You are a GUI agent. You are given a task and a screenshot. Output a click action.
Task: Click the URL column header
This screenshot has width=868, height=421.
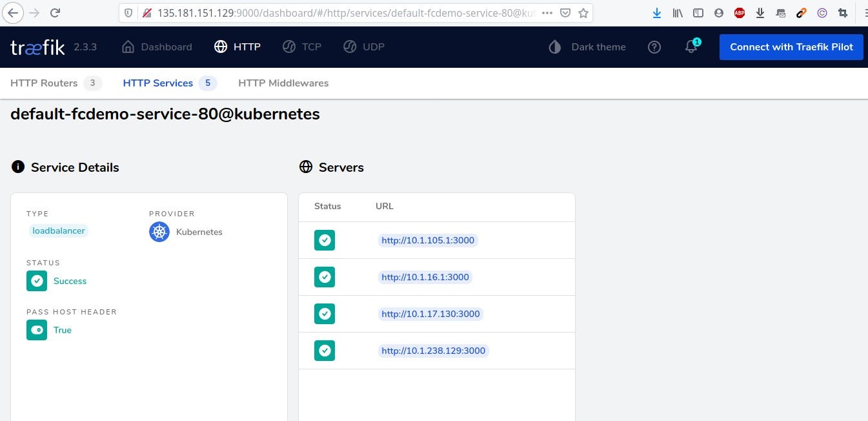(385, 206)
